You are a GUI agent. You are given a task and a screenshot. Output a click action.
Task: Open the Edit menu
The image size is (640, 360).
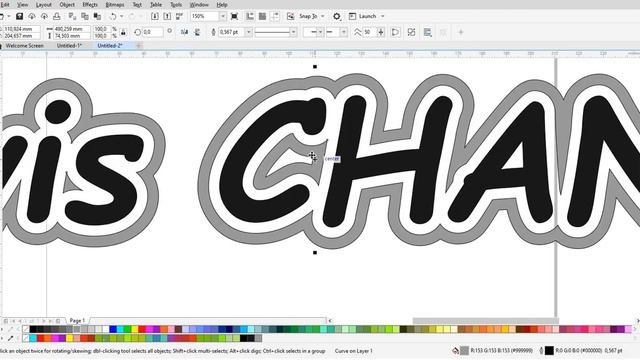click(5, 5)
